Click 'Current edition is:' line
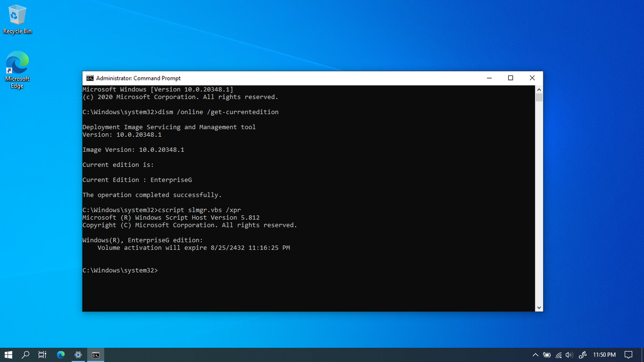Viewport: 644px width, 362px height. [118, 165]
